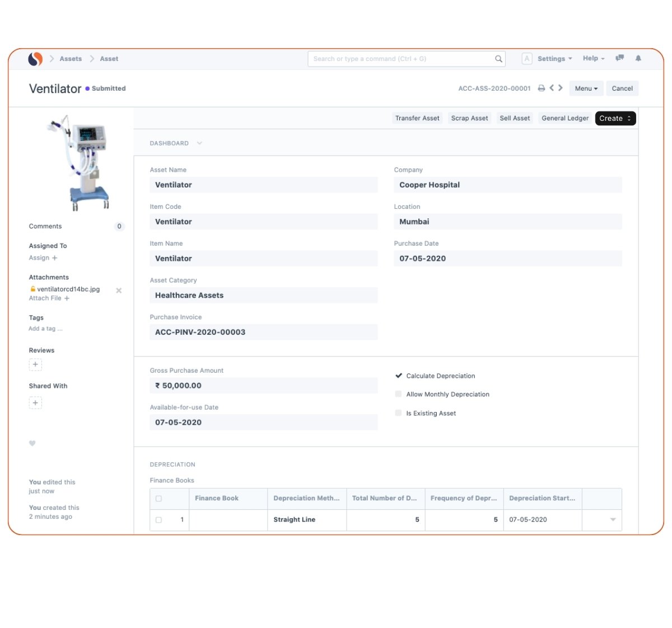Like this document with the heart icon
The height and width of the screenshot is (628, 672).
[32, 443]
